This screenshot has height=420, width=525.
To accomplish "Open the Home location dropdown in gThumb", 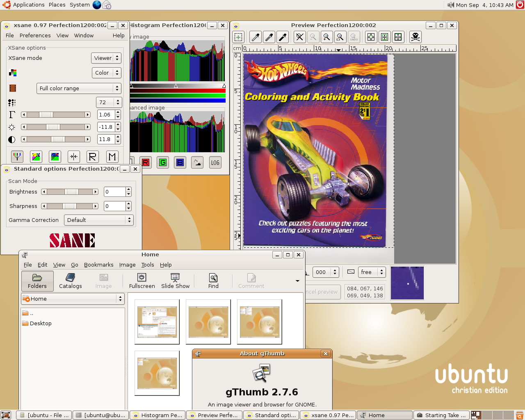I will [x=73, y=299].
